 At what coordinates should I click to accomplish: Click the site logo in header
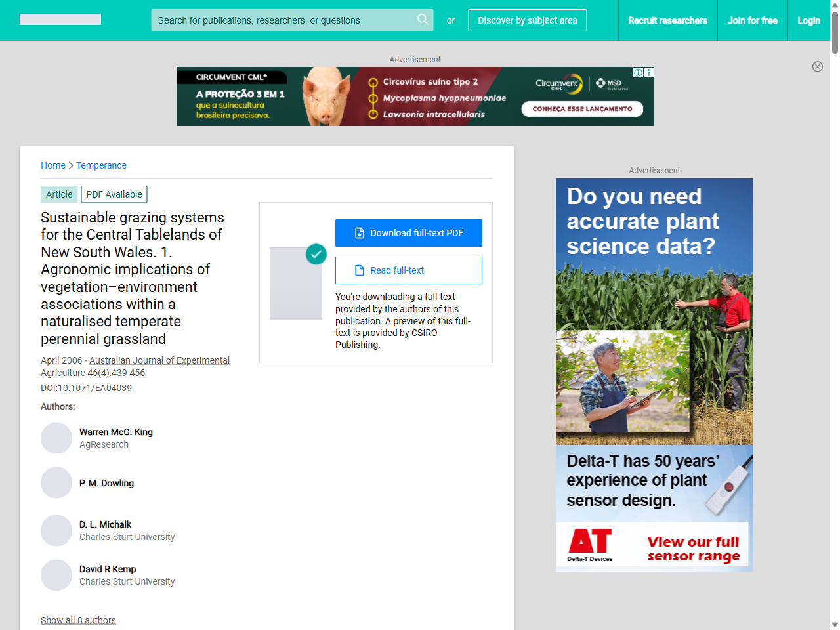pos(60,20)
